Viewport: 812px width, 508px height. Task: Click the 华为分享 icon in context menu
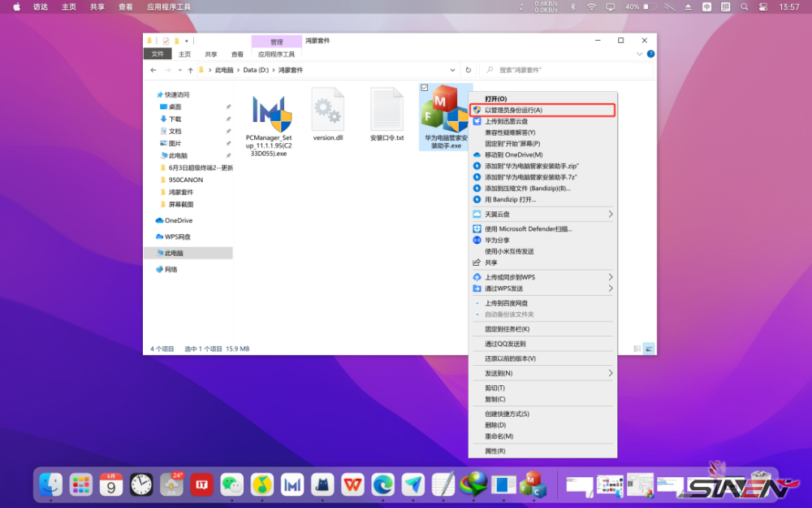[477, 240]
